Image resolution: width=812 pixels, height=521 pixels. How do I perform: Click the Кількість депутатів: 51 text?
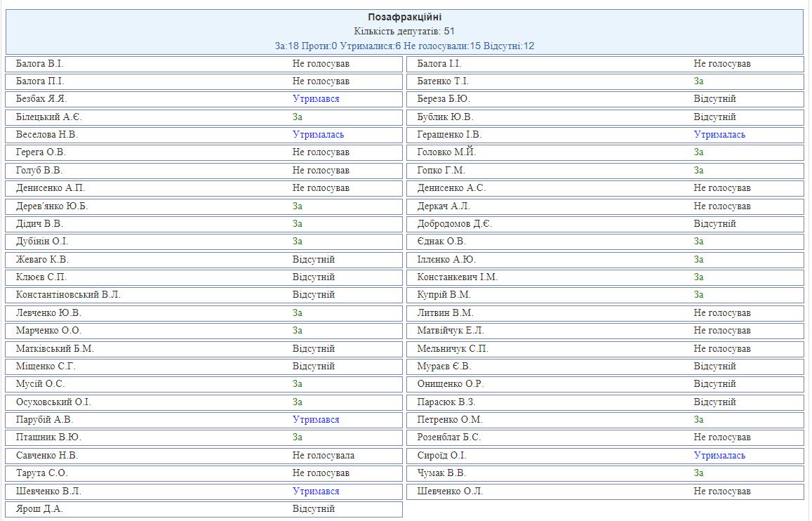coord(404,31)
